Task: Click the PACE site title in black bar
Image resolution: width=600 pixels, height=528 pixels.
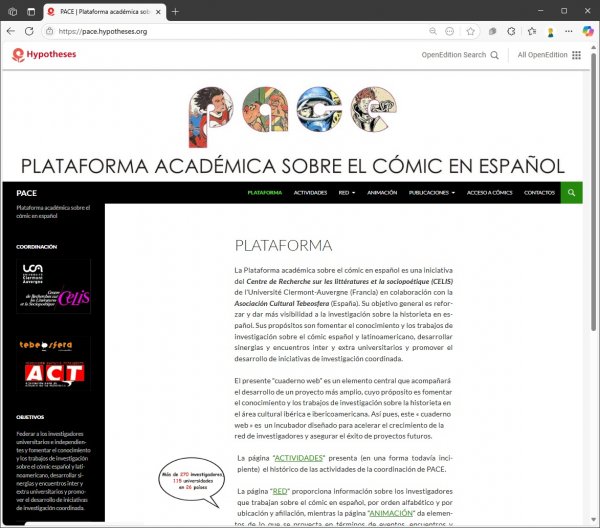Action: tap(26, 193)
